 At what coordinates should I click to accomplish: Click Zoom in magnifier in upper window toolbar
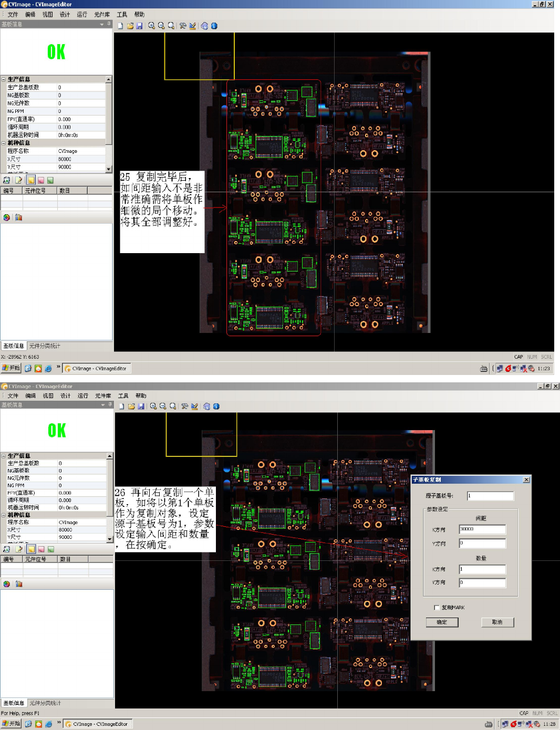[151, 26]
